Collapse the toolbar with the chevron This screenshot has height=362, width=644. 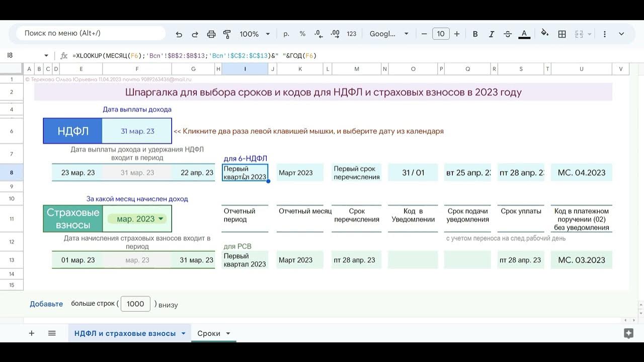click(x=621, y=34)
